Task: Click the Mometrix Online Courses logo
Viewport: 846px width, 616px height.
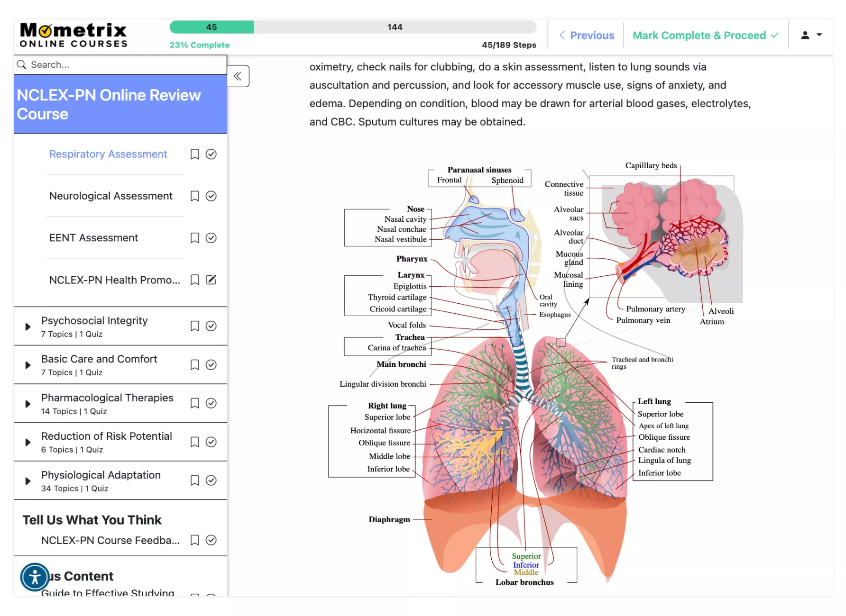Action: coord(74,36)
